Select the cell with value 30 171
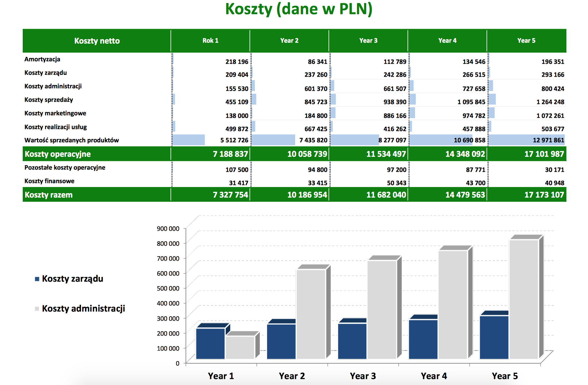The image size is (588, 385). (555, 170)
